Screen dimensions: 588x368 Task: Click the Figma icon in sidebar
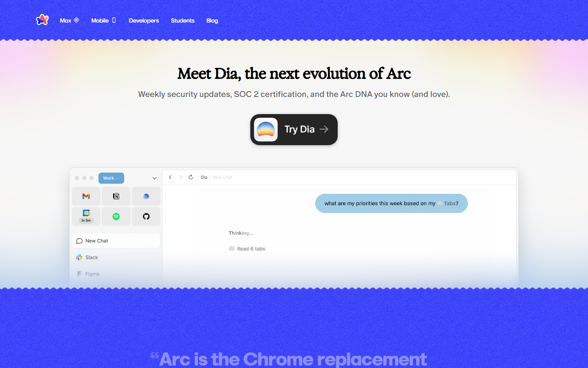[79, 274]
